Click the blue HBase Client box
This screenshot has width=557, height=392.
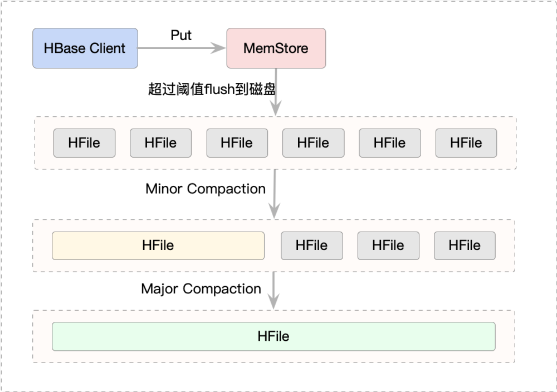[x=85, y=48]
